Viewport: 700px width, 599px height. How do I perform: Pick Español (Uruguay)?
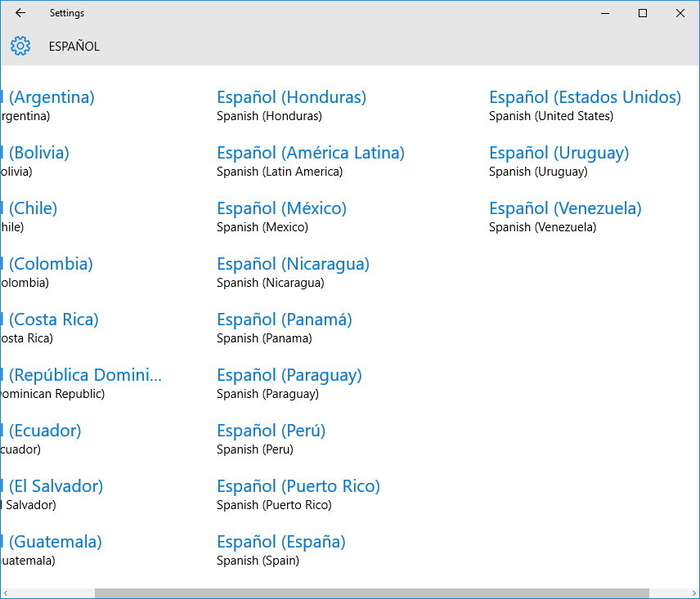(559, 152)
